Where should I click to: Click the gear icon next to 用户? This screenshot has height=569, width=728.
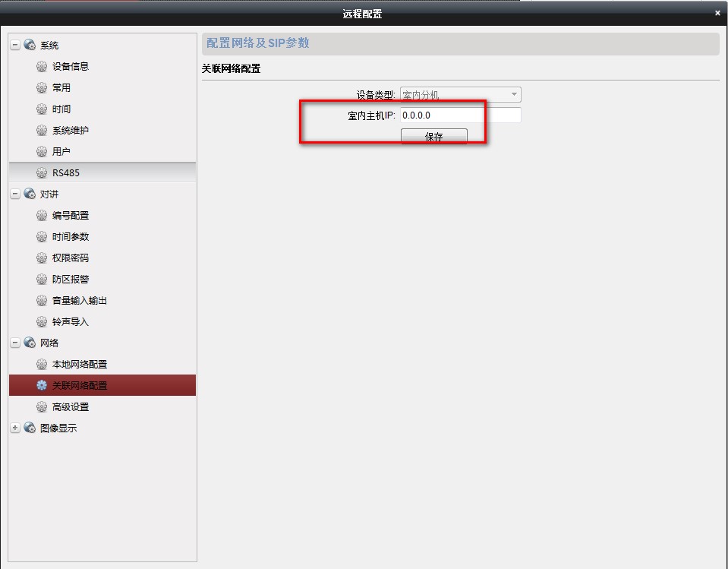pos(42,152)
